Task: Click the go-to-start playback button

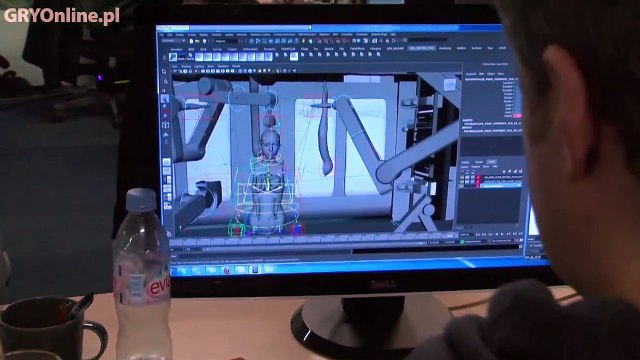Action: pyautogui.click(x=478, y=234)
